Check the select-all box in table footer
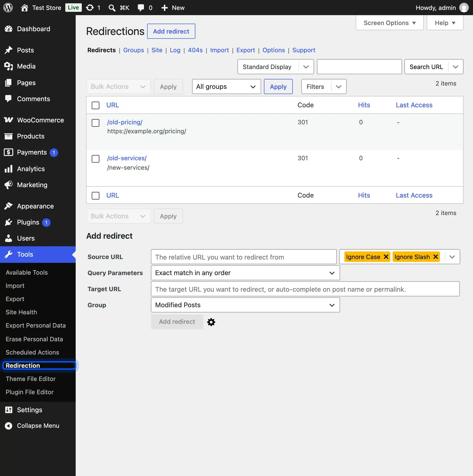The height and width of the screenshot is (476, 473). click(x=95, y=196)
